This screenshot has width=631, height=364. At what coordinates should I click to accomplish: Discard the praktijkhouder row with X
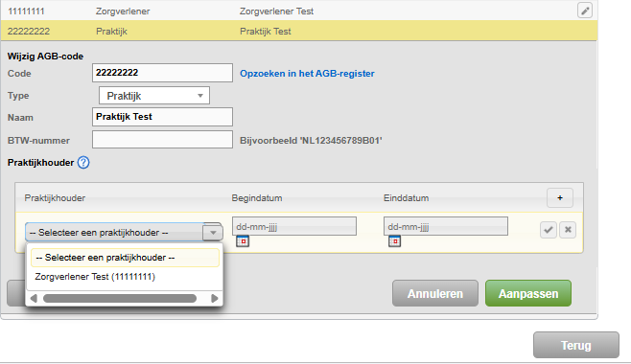pyautogui.click(x=568, y=230)
